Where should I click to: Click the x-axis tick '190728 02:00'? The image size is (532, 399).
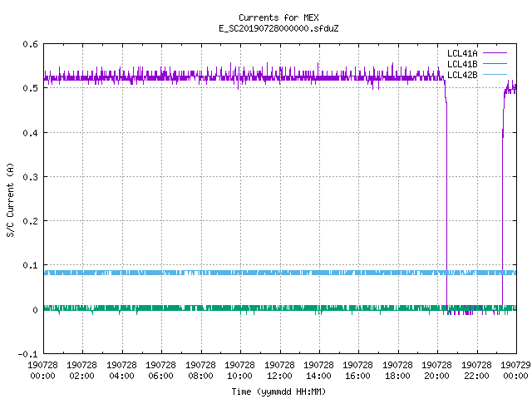pyautogui.click(x=81, y=371)
